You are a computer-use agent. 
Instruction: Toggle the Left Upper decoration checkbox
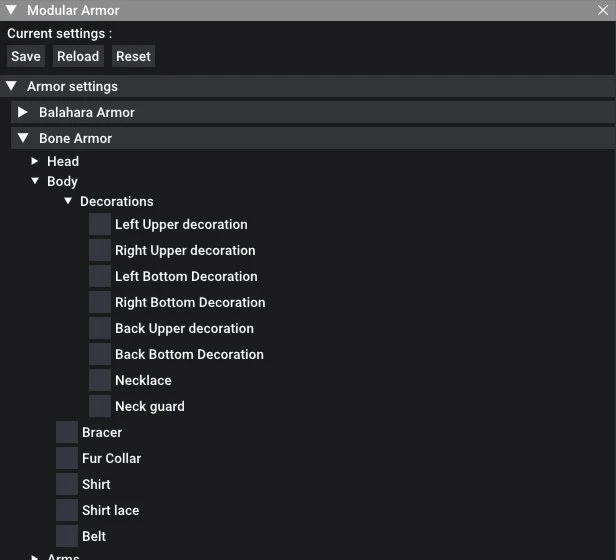[x=100, y=224]
